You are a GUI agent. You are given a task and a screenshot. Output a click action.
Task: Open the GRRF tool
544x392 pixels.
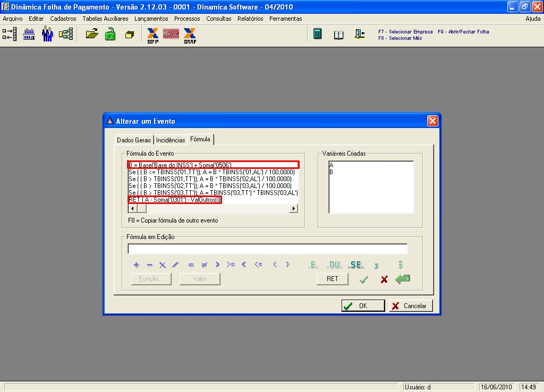tap(190, 36)
